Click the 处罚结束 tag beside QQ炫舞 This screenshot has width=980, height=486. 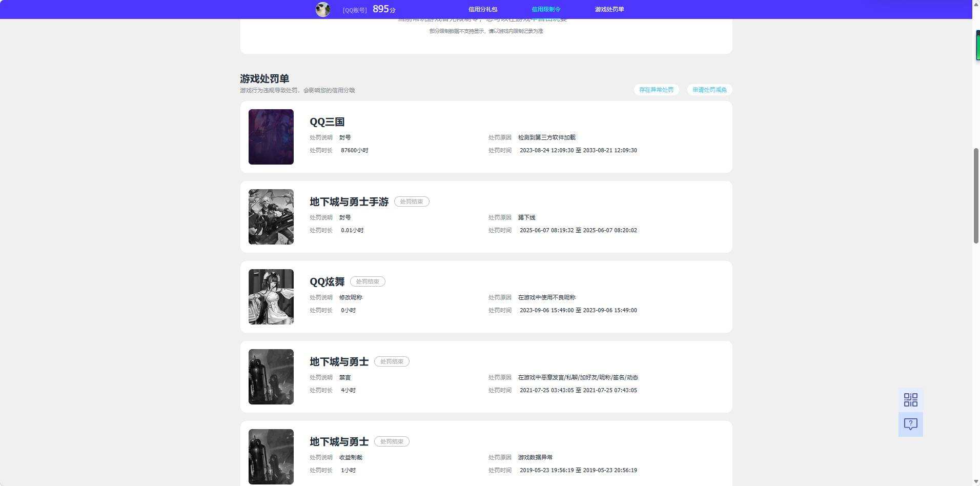pos(367,281)
